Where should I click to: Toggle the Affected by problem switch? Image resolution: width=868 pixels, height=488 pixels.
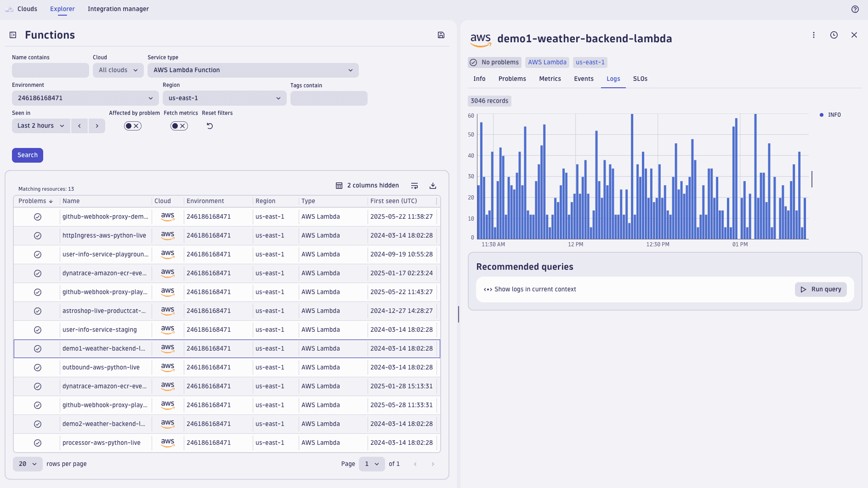tap(132, 126)
